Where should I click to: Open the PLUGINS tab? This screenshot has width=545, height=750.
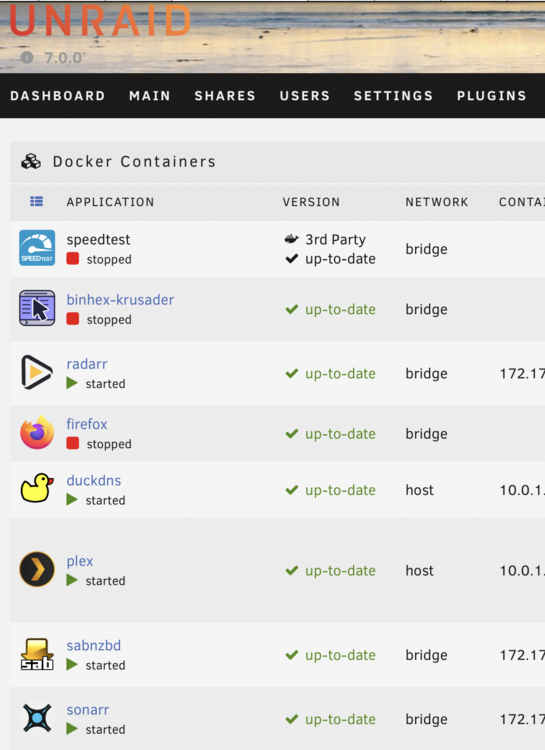[491, 96]
